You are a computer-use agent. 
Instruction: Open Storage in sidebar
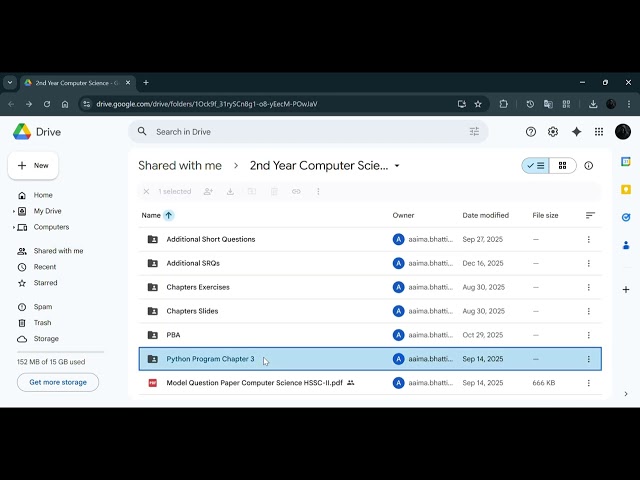(46, 339)
